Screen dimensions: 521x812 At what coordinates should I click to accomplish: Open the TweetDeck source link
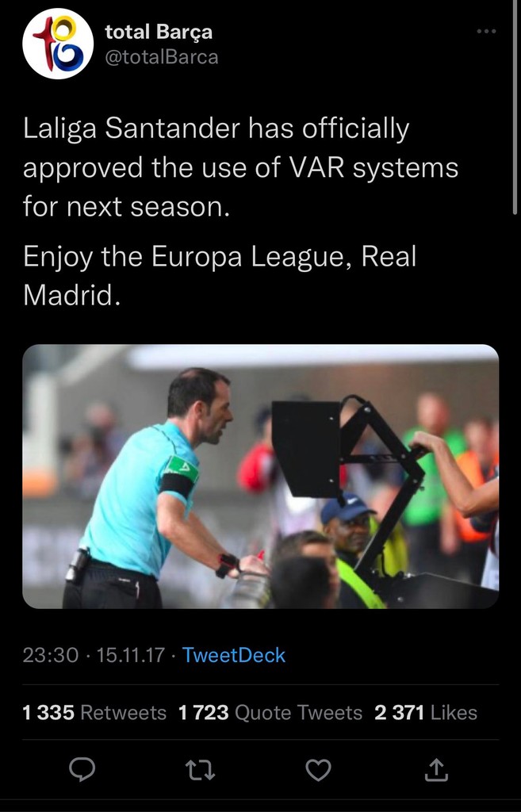click(x=234, y=655)
